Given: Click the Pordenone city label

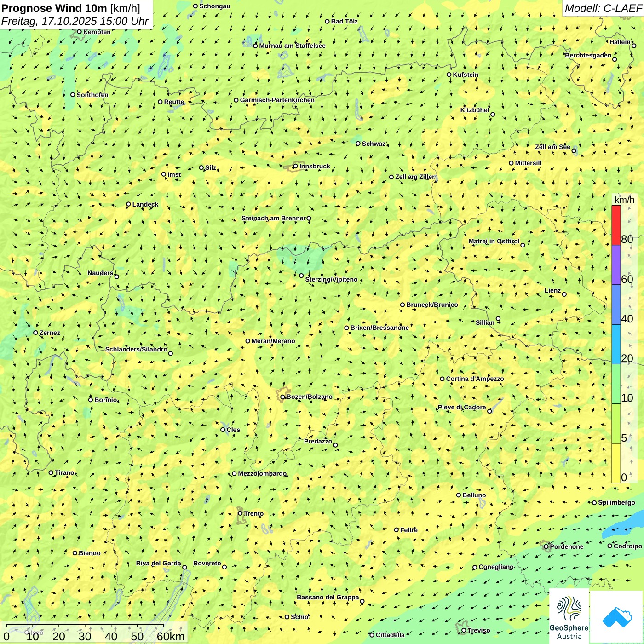Looking at the screenshot, I should (567, 546).
